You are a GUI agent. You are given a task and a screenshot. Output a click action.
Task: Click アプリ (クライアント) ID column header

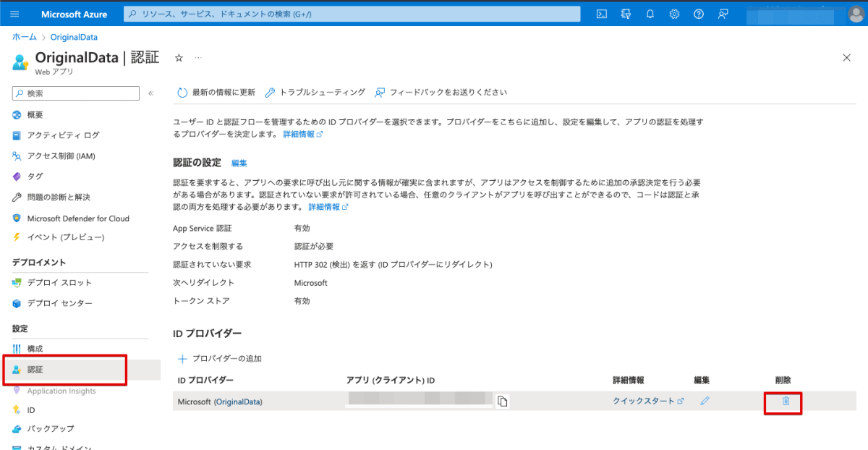click(x=391, y=380)
